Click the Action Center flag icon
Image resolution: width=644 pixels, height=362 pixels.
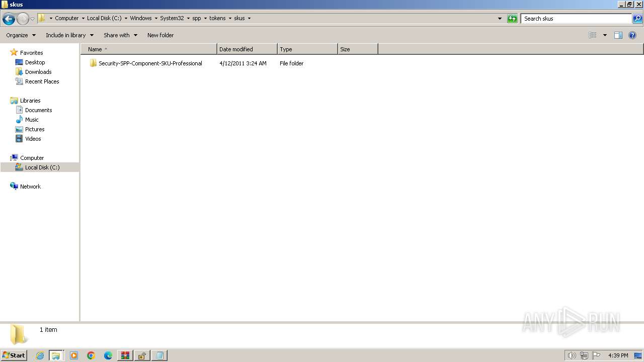pos(596,355)
